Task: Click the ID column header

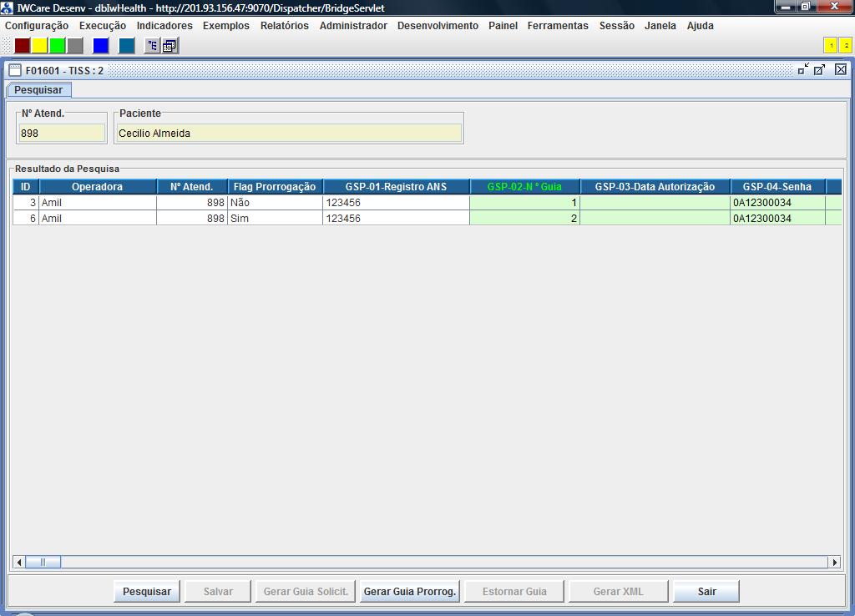Action: point(26,186)
